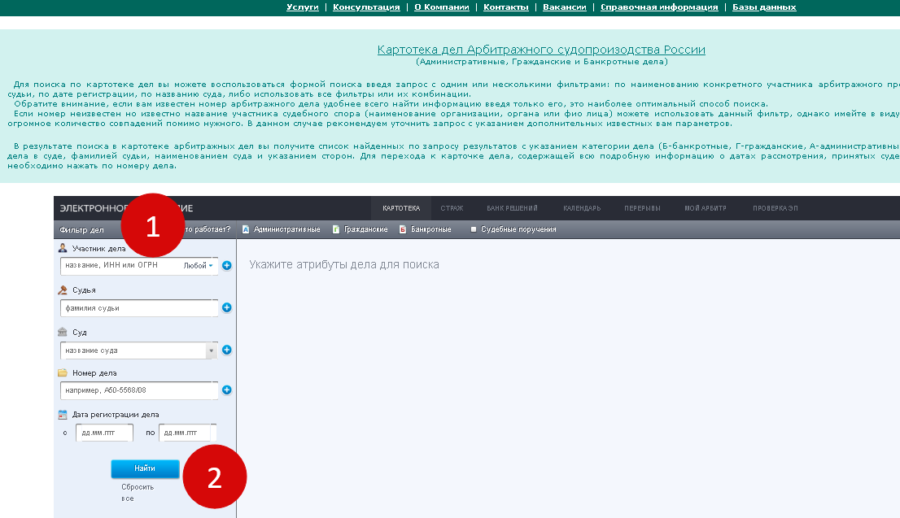The height and width of the screenshot is (518, 900).
Task: Click the Картотека дел Арбитражного судопроизводства heading link
Action: coord(541,50)
